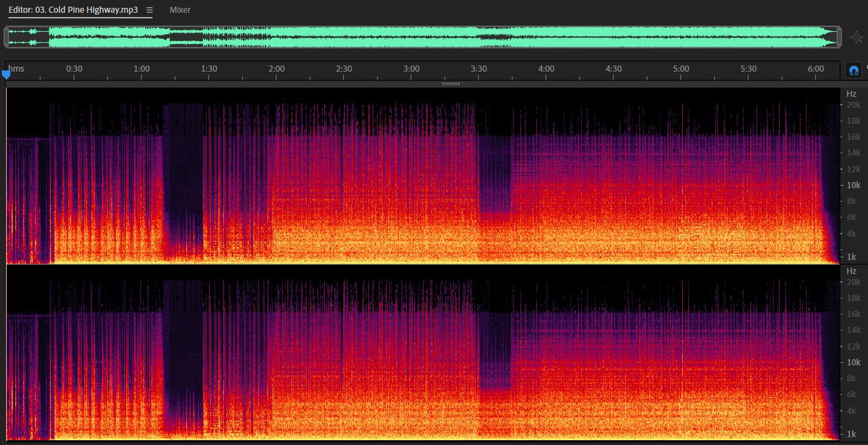Click the 5:00 mark on the time ruler
The image size is (868, 445).
(681, 69)
